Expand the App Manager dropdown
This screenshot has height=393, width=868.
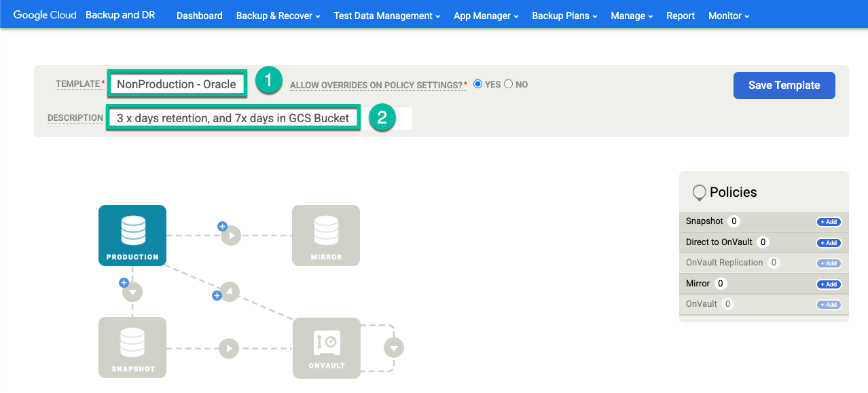click(484, 15)
